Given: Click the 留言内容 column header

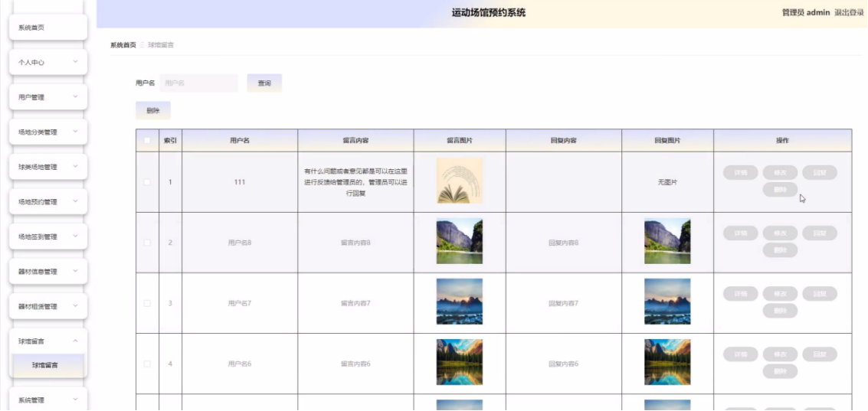Looking at the screenshot, I should 355,141.
